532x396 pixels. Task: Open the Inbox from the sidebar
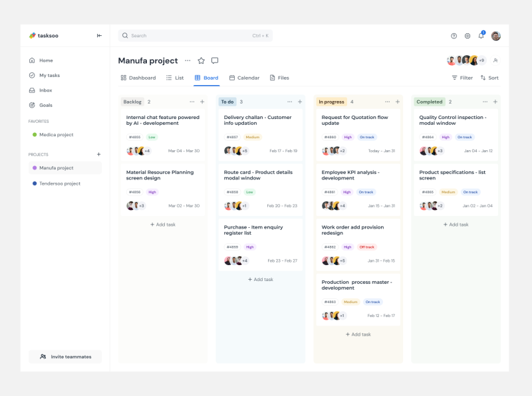[x=45, y=90]
